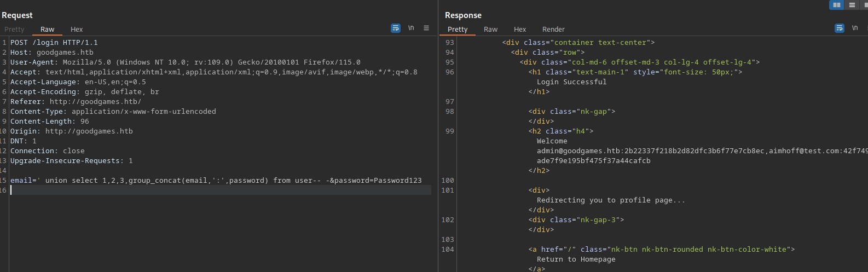
Task: Click the union select SQL injection payload line
Action: [x=216, y=181]
